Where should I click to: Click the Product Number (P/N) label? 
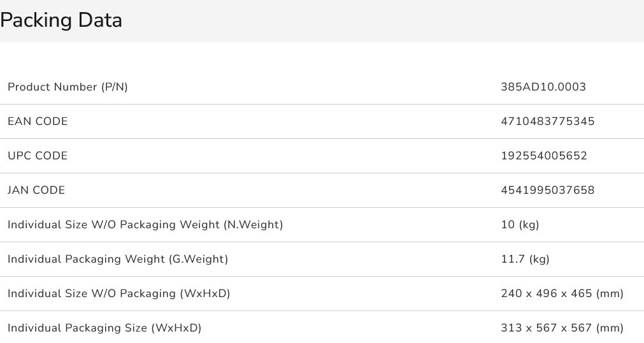click(x=68, y=87)
